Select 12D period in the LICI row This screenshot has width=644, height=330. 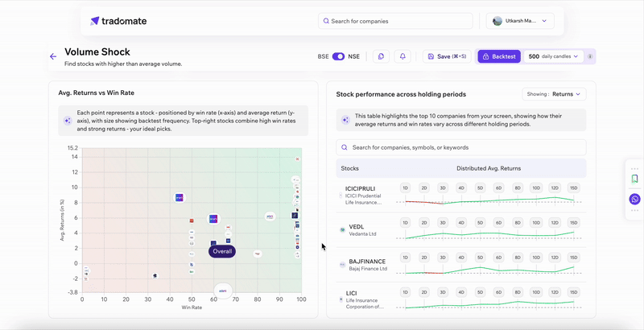[555, 293]
